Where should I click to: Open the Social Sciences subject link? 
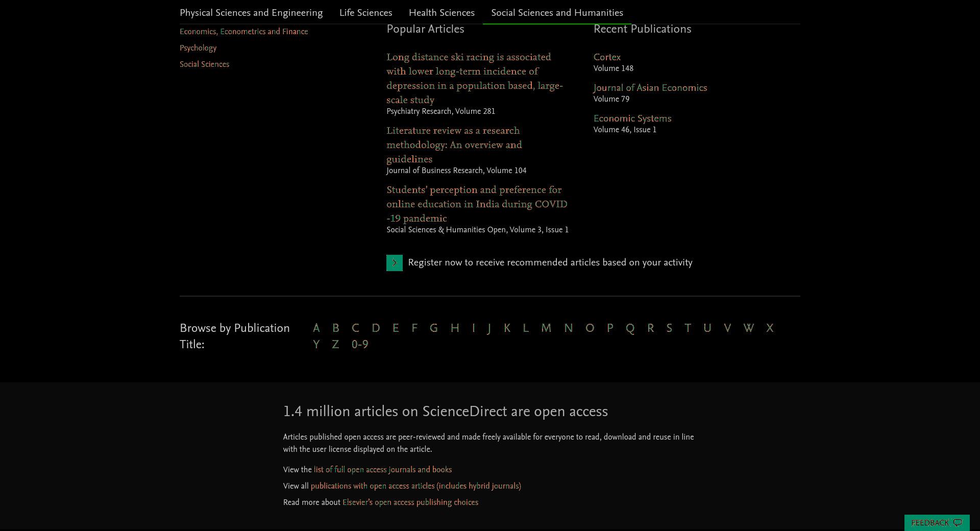click(204, 64)
